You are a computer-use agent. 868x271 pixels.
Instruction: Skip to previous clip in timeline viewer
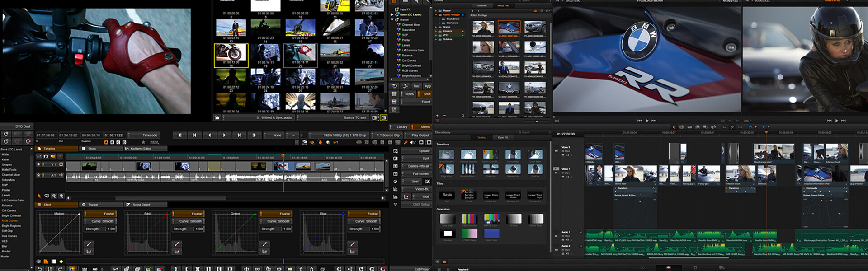pyautogui.click(x=829, y=121)
